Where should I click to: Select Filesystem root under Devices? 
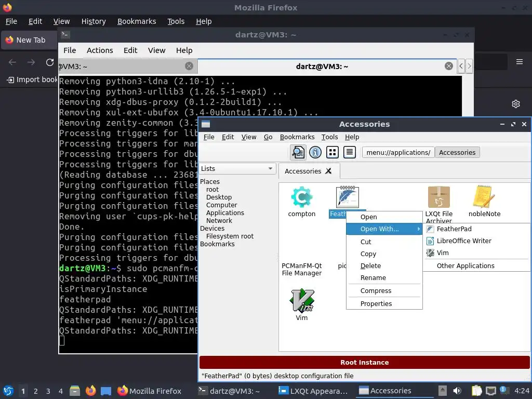[x=230, y=236]
